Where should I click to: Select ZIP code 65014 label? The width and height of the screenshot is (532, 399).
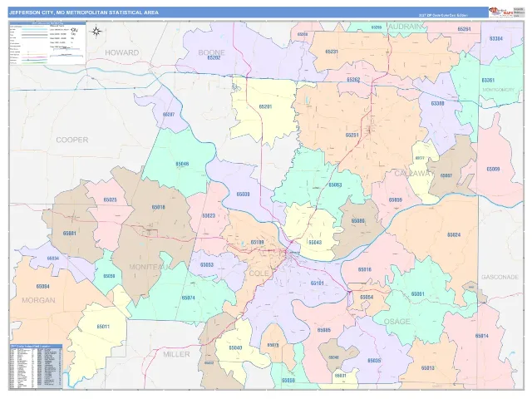click(x=481, y=336)
